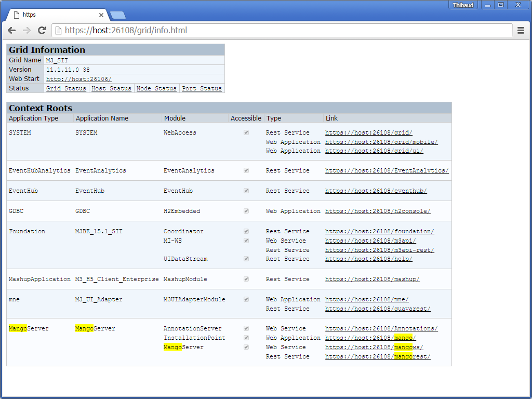Open the Host Status link
532x399 pixels.
click(111, 88)
